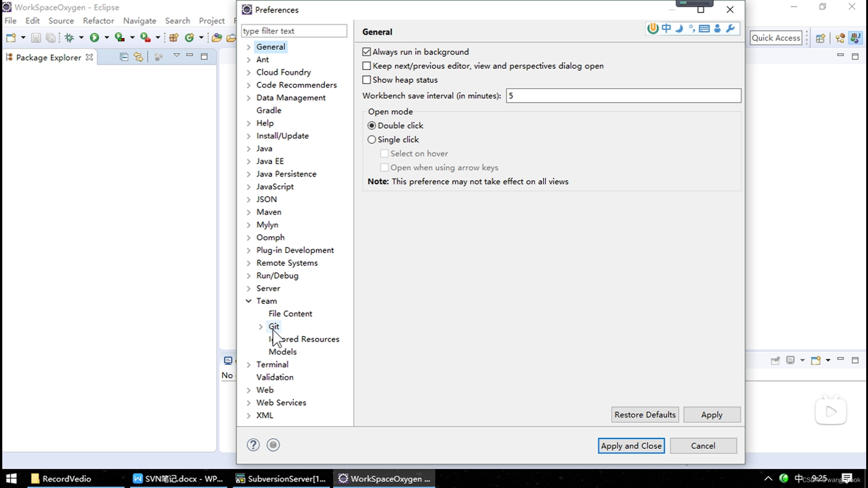Click the Save All icon in Eclipse toolbar
The height and width of the screenshot is (488, 868).
(51, 38)
